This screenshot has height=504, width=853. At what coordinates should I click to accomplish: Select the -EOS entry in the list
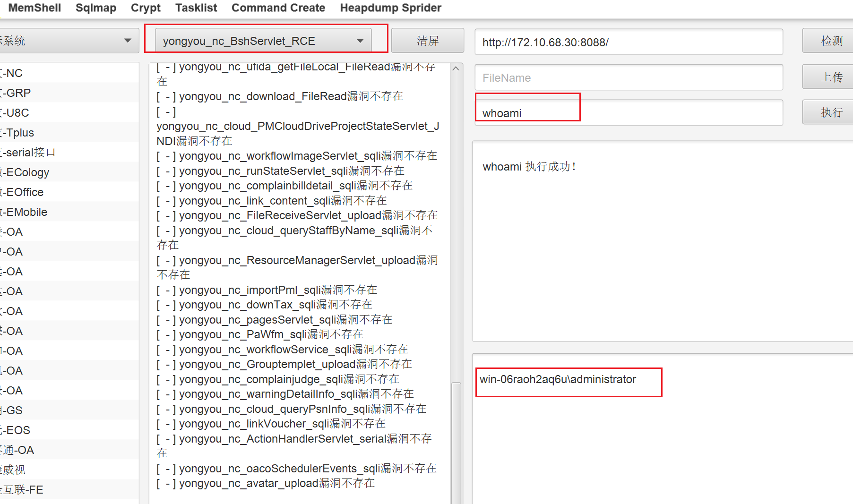pyautogui.click(x=69, y=430)
